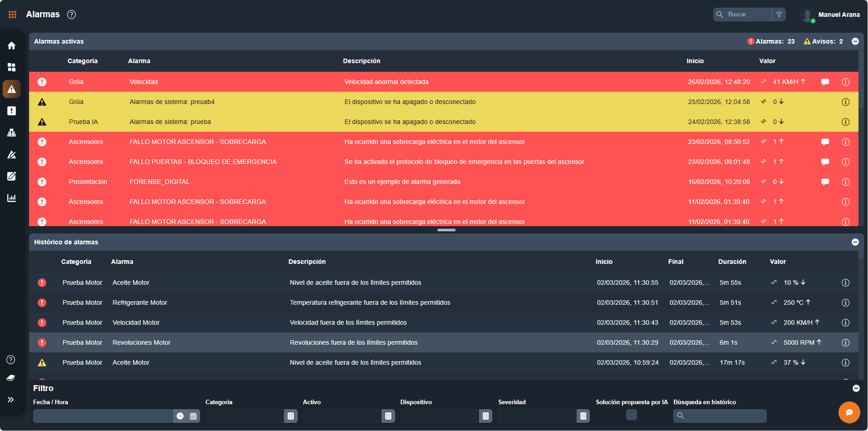868x431 pixels.
Task: Click the help icon next to Alarmas
Action: [71, 15]
